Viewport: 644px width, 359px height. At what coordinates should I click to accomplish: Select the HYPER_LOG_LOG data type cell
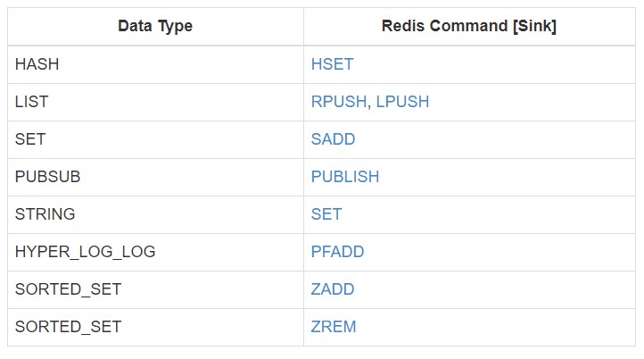tap(85, 252)
